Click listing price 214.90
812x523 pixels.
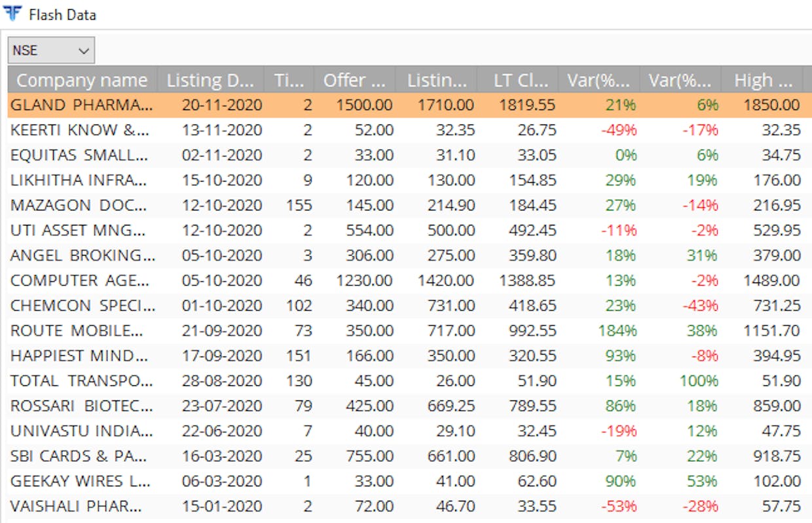[451, 205]
